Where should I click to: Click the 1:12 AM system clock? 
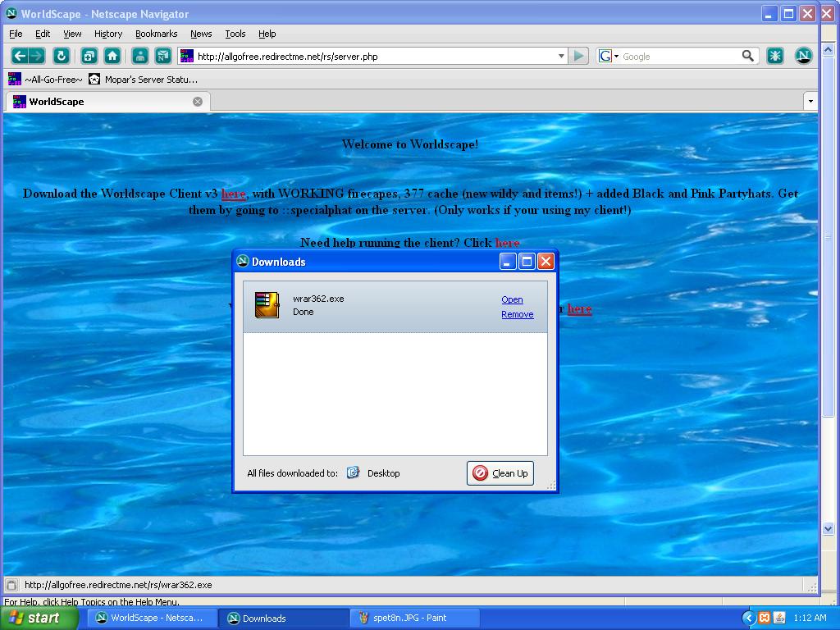pyautogui.click(x=810, y=618)
